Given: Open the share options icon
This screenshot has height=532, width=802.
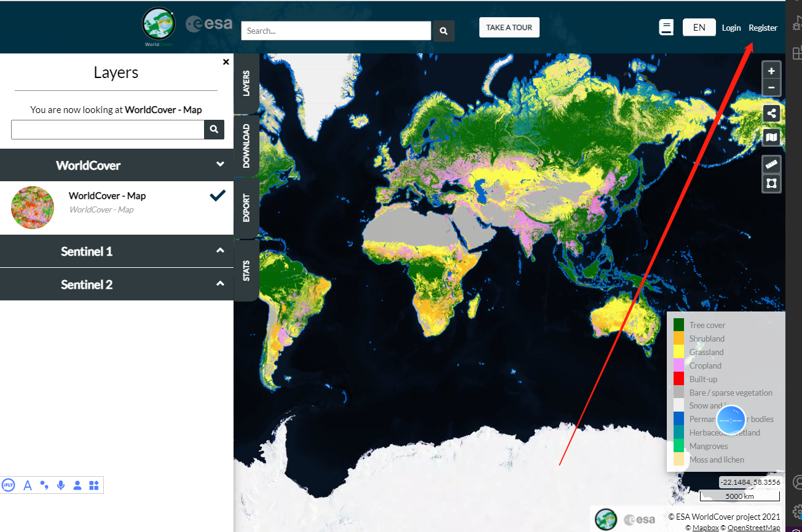Looking at the screenshot, I should pos(771,113).
